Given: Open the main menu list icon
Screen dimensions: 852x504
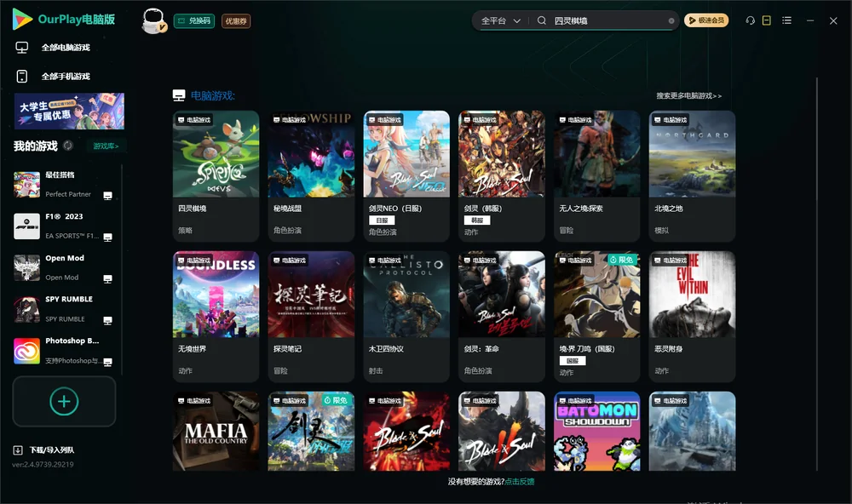Looking at the screenshot, I should pyautogui.click(x=786, y=20).
